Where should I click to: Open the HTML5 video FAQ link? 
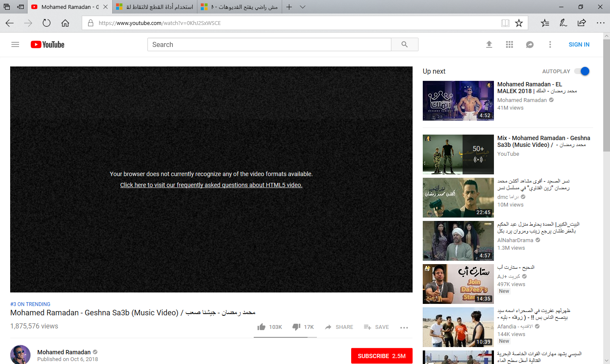tap(211, 185)
